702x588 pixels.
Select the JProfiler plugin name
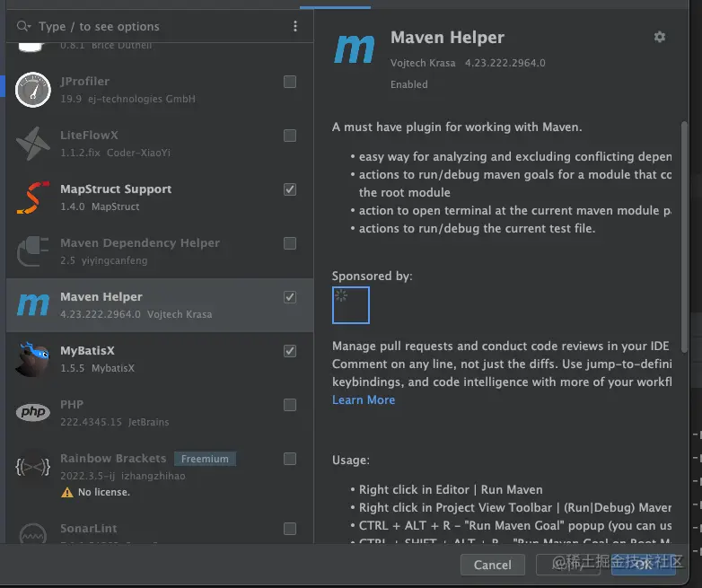coord(85,81)
